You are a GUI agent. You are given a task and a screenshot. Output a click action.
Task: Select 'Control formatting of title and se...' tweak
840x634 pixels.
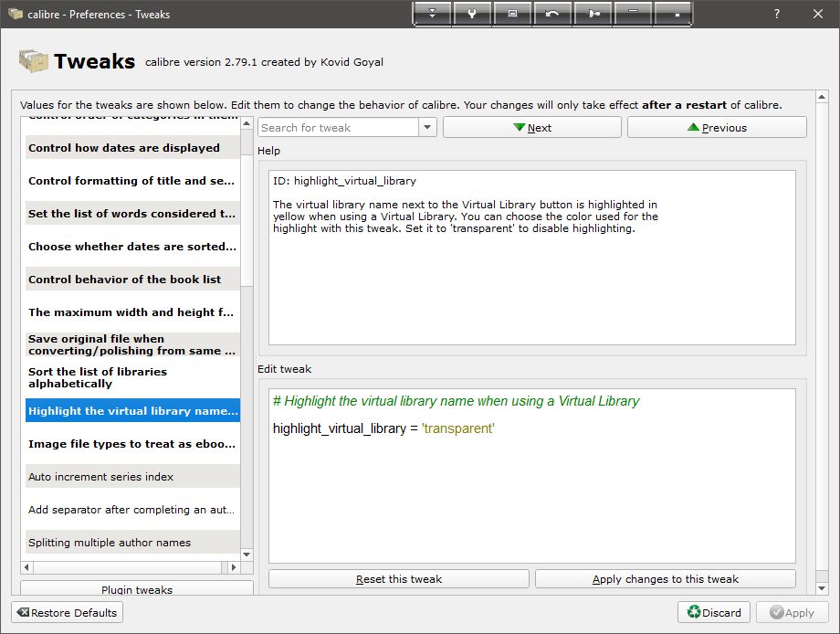pos(132,181)
